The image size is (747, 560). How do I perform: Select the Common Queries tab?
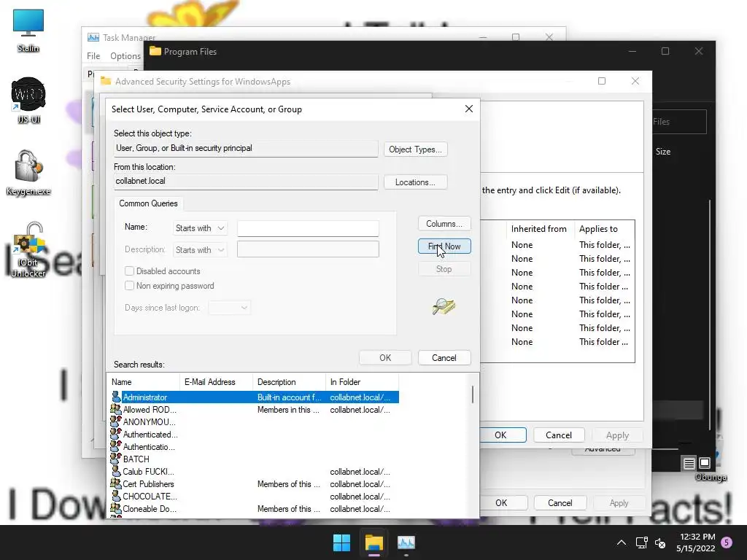click(x=148, y=203)
